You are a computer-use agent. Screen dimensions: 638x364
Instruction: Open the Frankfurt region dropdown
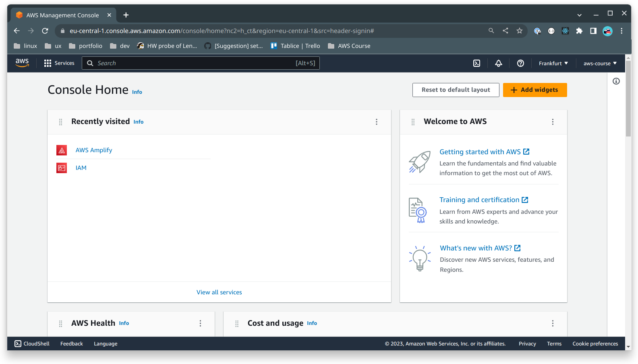(x=553, y=63)
